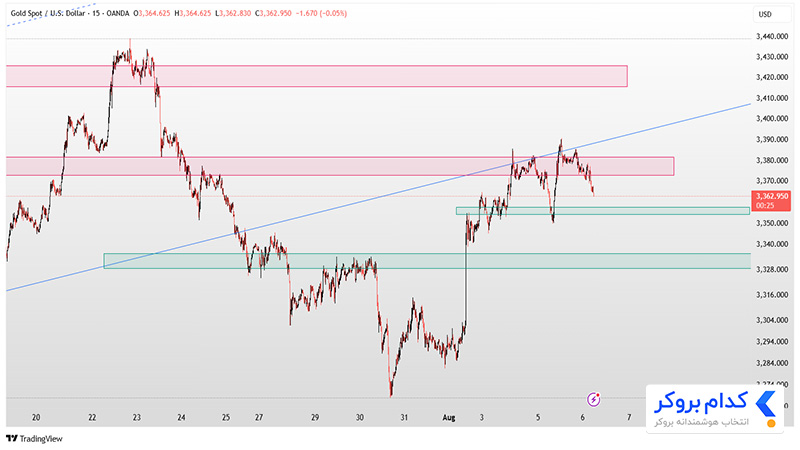Viewport: 800px width, 450px height.
Task: Click the Gold Spot / U.S. Dollar symbol title
Action: click(48, 13)
